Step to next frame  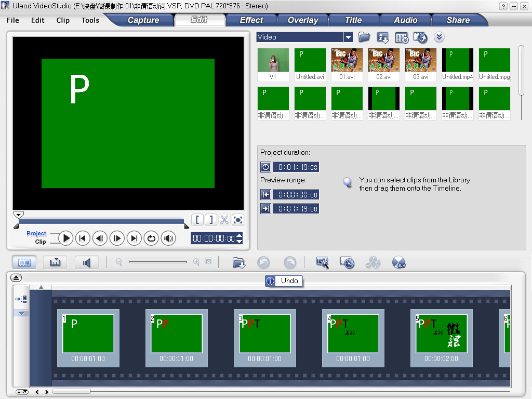click(117, 238)
